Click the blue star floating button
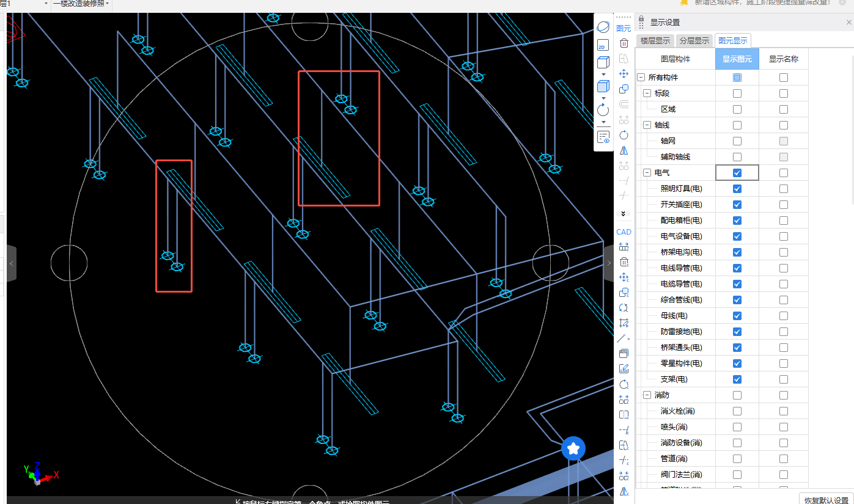 coord(573,448)
